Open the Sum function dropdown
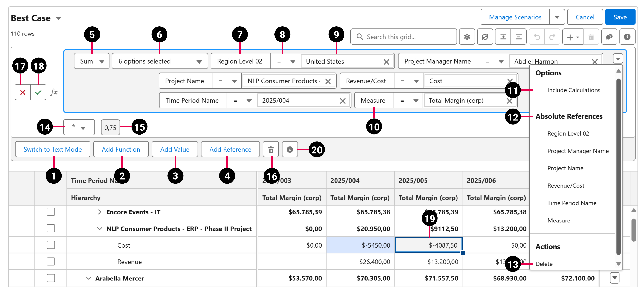This screenshot has height=296, width=644. click(x=91, y=61)
